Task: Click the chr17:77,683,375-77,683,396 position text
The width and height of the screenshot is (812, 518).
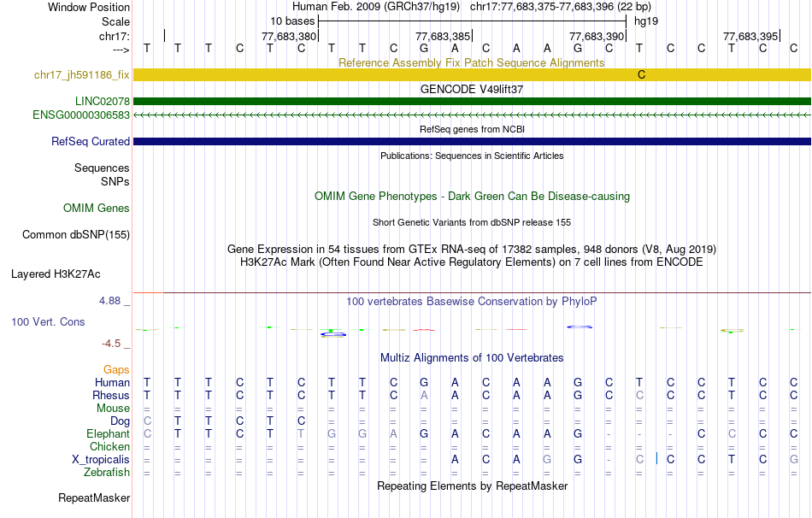Action: [561, 7]
